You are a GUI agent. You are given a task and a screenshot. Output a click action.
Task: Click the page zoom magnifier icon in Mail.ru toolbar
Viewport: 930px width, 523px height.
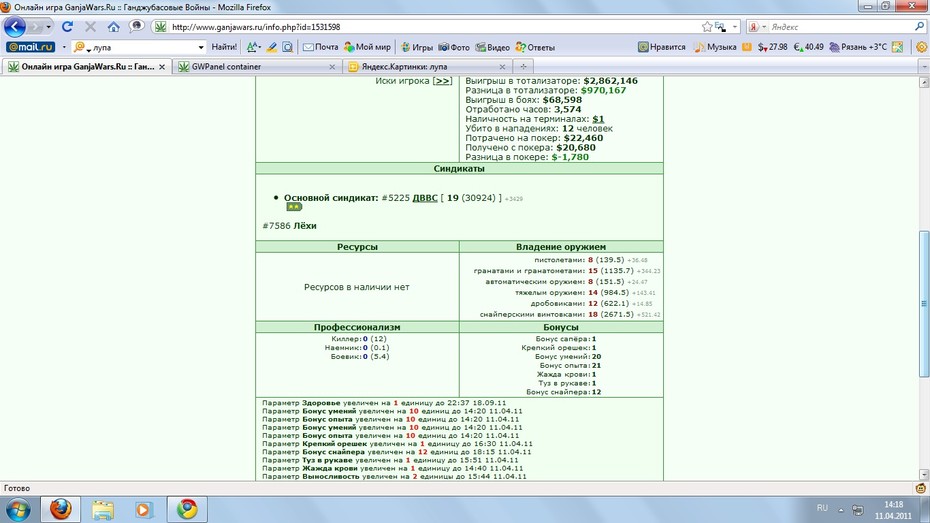tap(288, 47)
